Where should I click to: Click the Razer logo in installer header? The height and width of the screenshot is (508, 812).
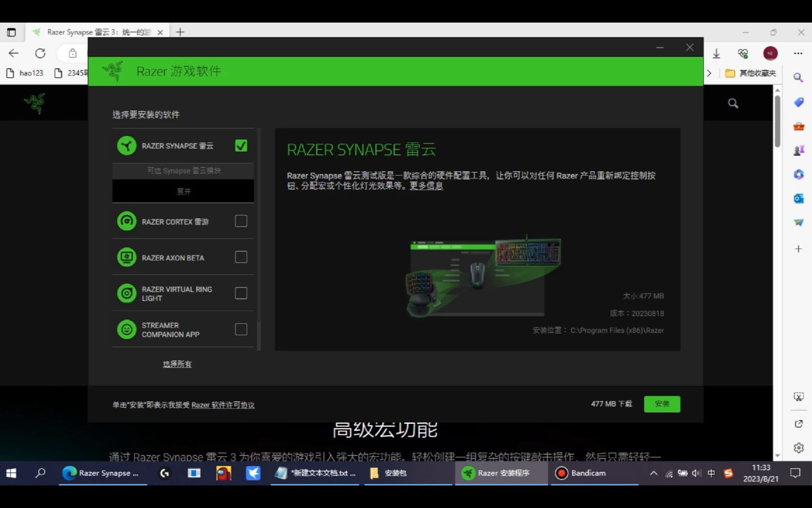pos(113,71)
